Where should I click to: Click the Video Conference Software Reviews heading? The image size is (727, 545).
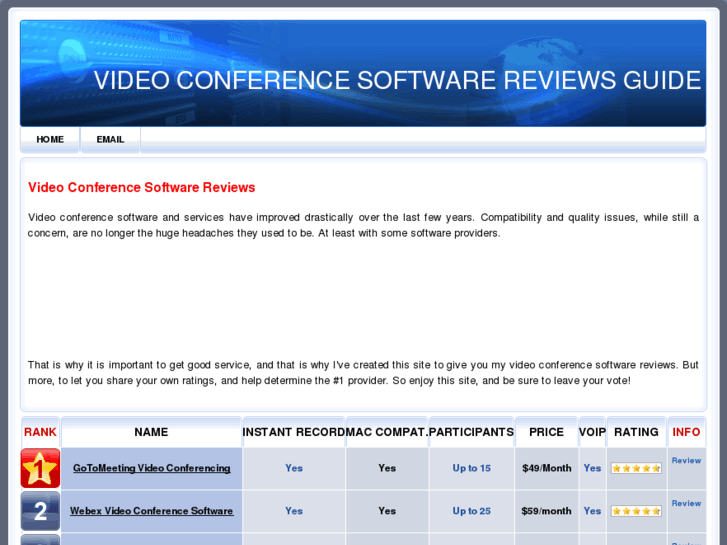click(x=141, y=187)
